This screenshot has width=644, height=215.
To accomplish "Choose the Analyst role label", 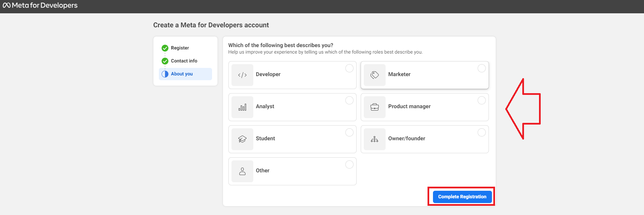I will point(265,106).
